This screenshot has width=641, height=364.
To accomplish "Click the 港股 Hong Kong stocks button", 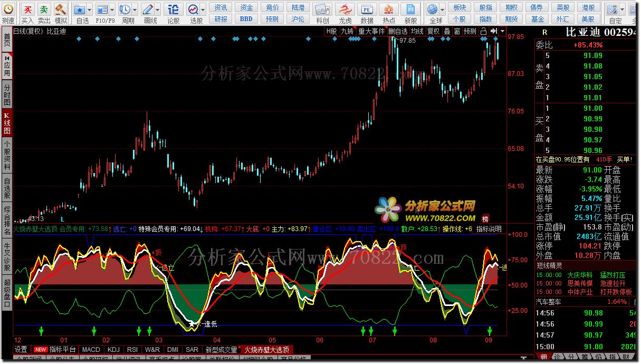I will coord(588,7).
